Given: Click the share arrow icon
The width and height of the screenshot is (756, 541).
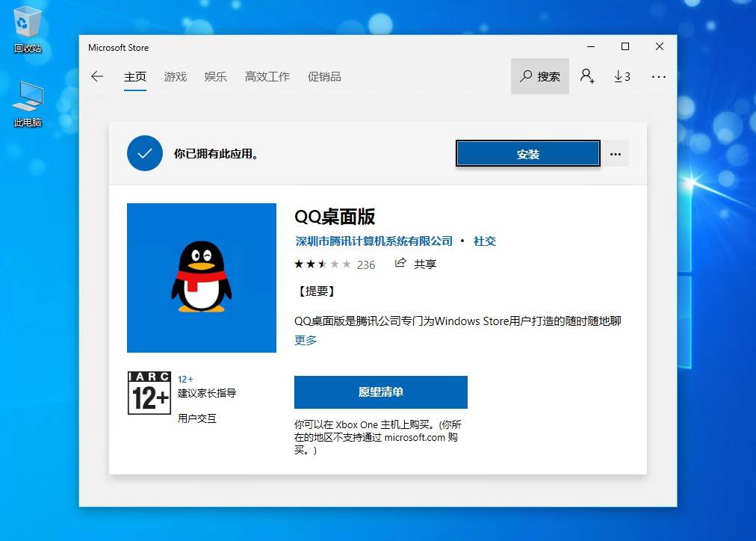Looking at the screenshot, I should pos(400,263).
